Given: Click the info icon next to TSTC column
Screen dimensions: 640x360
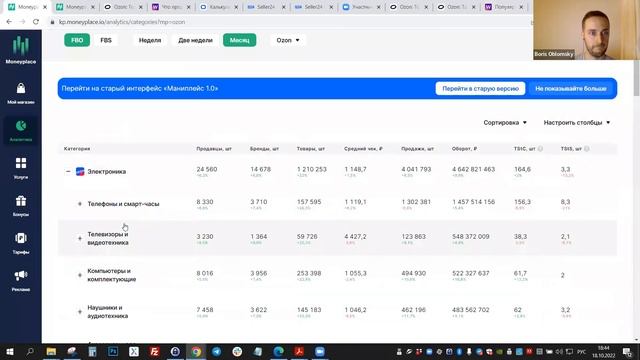Looking at the screenshot, I should (540, 149).
